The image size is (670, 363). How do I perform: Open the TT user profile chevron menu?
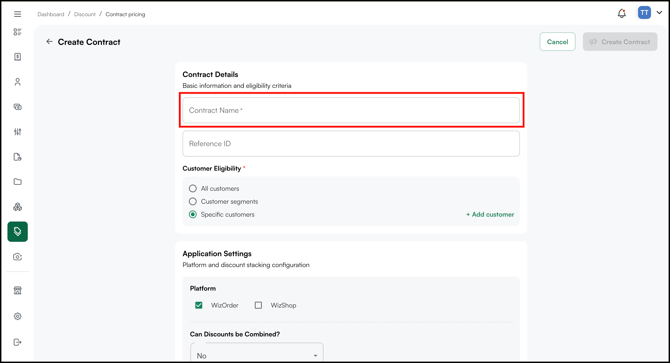coord(659,13)
